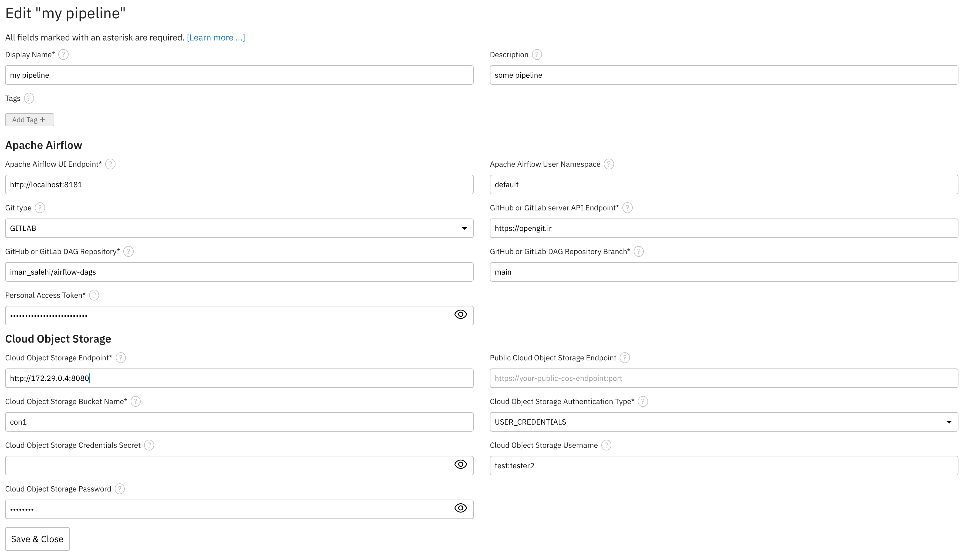This screenshot has width=976, height=560.
Task: Open Tags help tooltip icon
Action: (29, 98)
